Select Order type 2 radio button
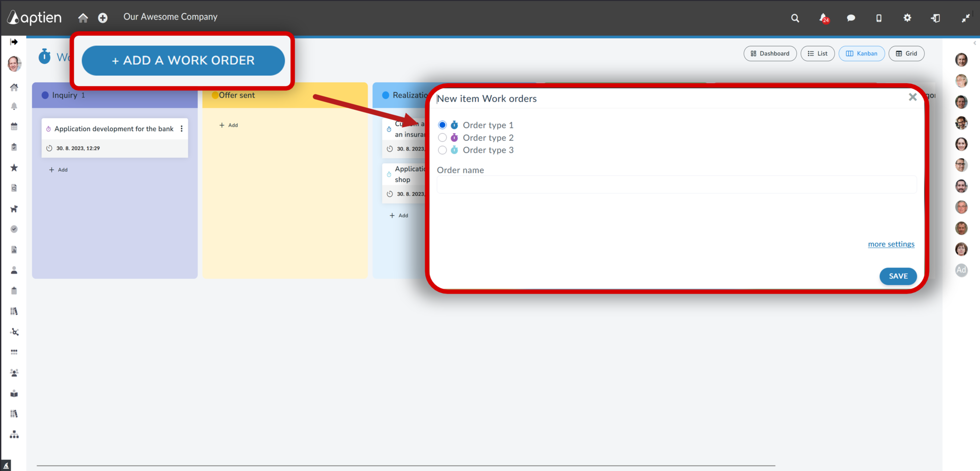The width and height of the screenshot is (980, 471). 442,138
